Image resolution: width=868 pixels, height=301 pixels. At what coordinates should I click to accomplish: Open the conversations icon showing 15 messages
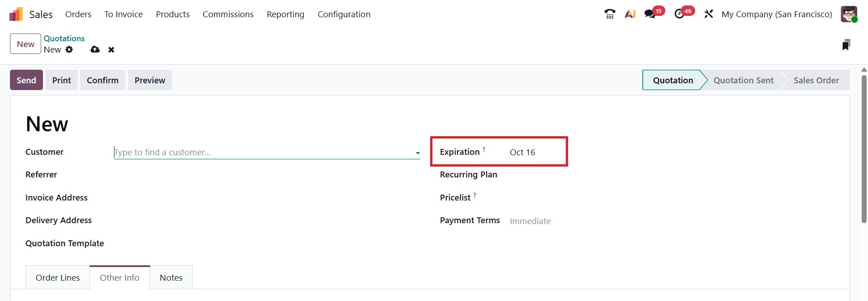coord(650,14)
